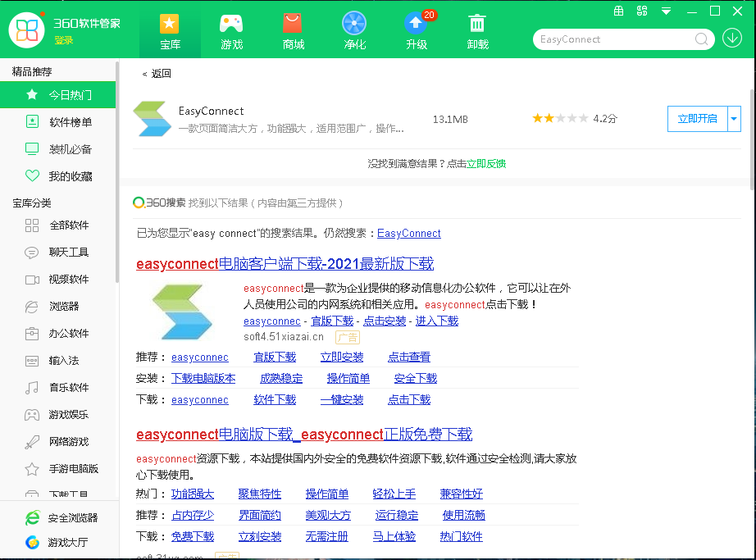Select 视频软件 category
This screenshot has width=756, height=560.
pos(58,279)
